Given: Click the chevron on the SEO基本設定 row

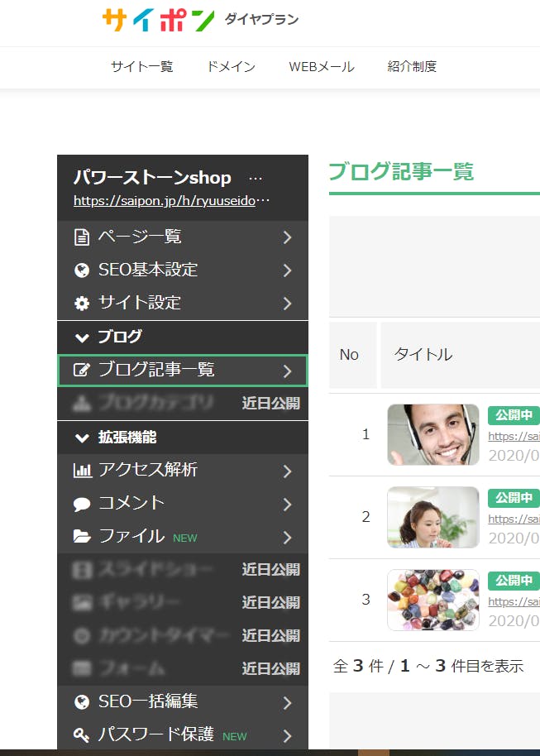Looking at the screenshot, I should point(287,270).
